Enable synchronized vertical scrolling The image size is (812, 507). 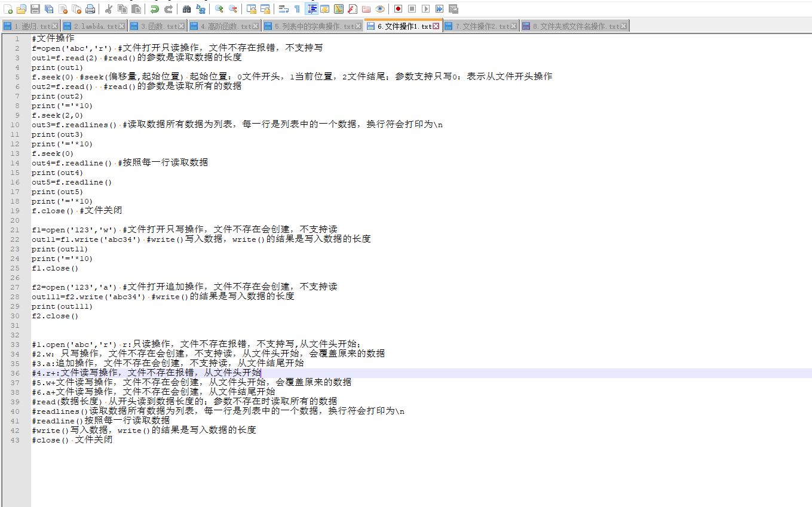(250, 9)
